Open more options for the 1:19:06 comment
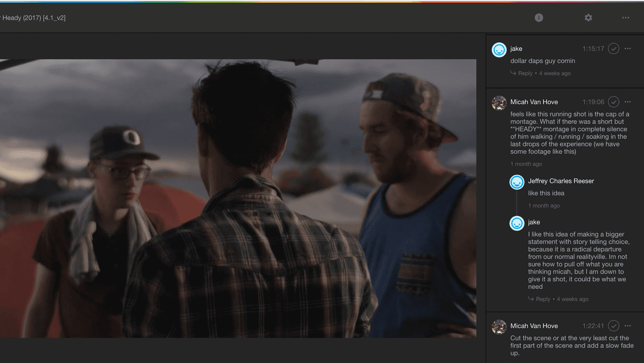 627,102
